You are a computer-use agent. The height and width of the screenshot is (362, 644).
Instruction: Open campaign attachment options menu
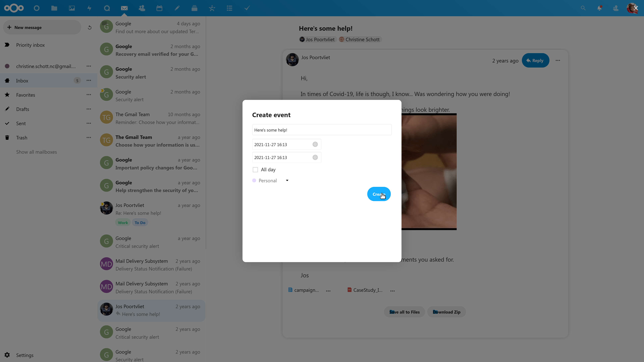328,291
